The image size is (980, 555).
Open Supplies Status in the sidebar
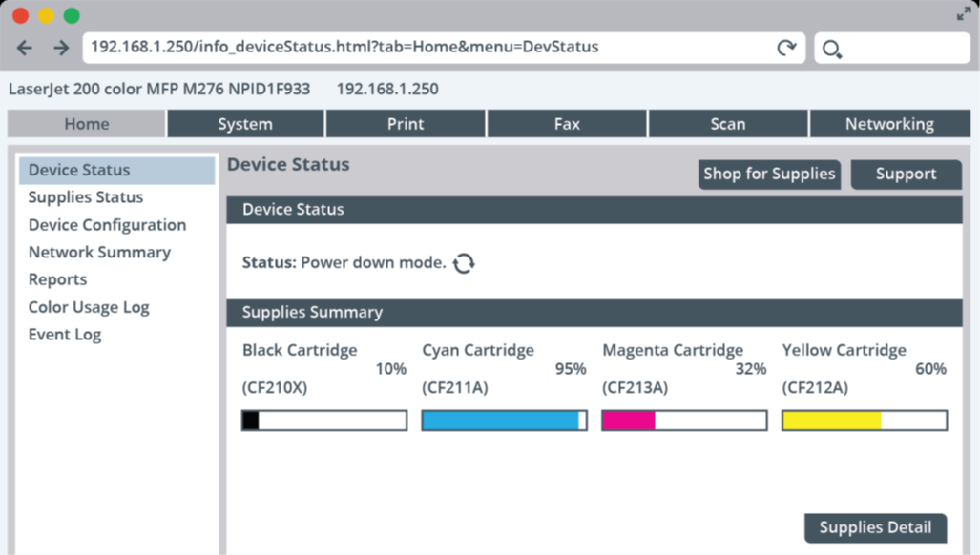pos(86,197)
